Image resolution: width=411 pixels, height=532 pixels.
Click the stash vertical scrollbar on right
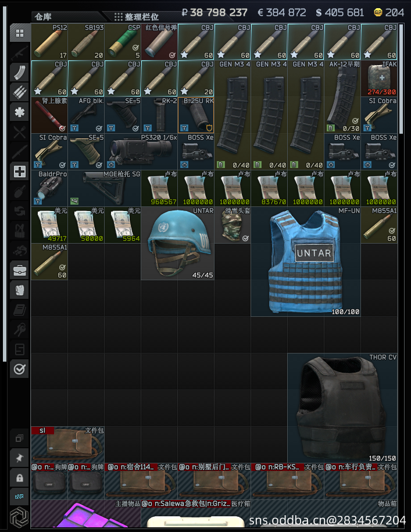click(402, 78)
